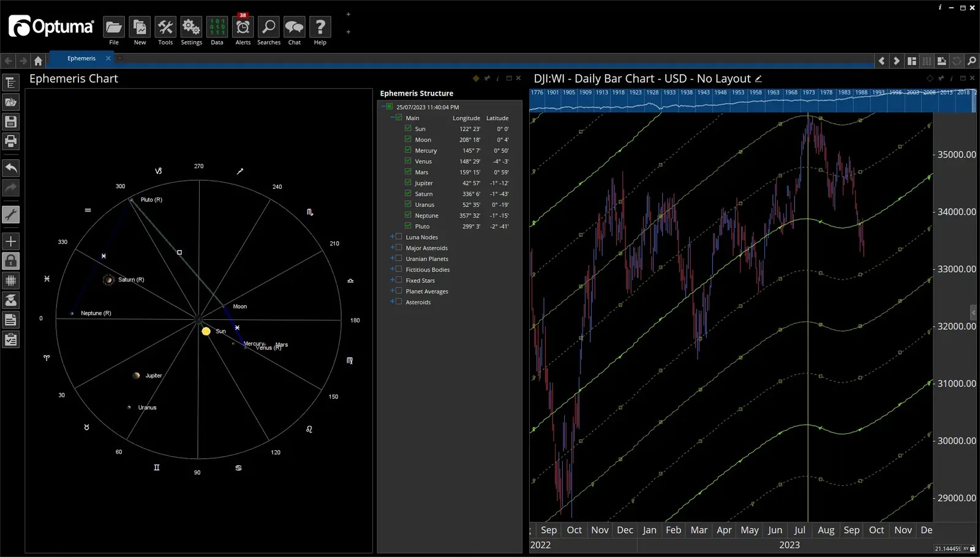The height and width of the screenshot is (557, 980).
Task: Enable the Fixed Stars checkbox
Action: pyautogui.click(x=399, y=280)
